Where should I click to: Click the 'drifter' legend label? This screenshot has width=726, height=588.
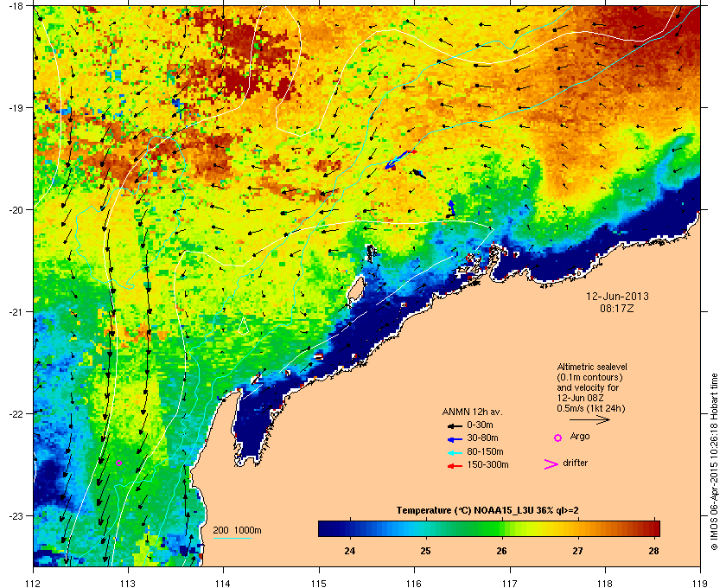click(x=576, y=463)
